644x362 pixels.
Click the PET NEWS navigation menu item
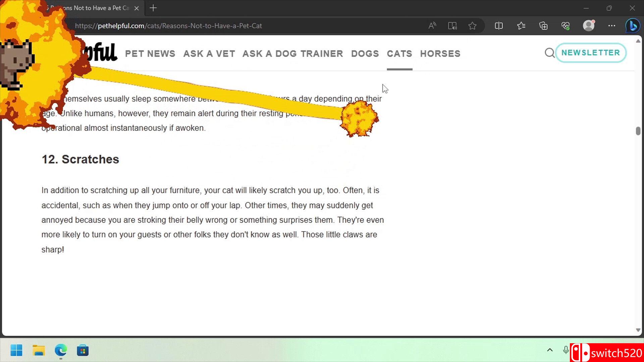coord(150,53)
